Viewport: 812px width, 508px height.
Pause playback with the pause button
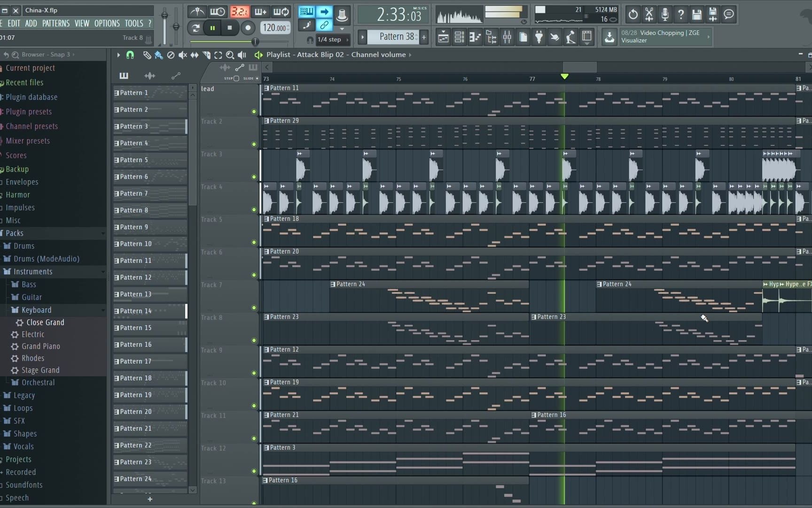212,28
